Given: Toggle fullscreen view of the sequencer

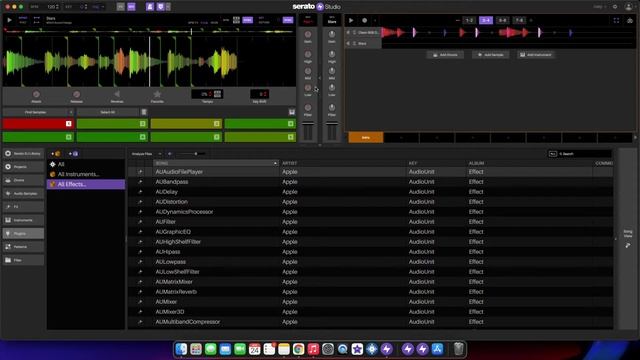Looking at the screenshot, I should (616, 20).
